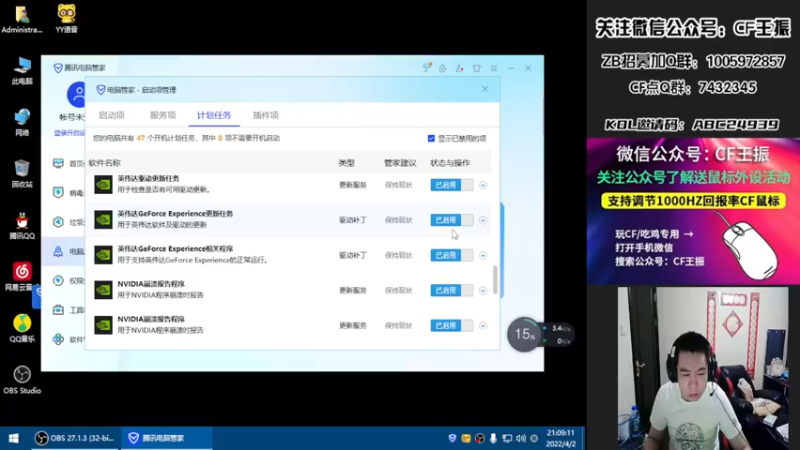Open the 软件管理 icon in the sidebar

(x=58, y=339)
